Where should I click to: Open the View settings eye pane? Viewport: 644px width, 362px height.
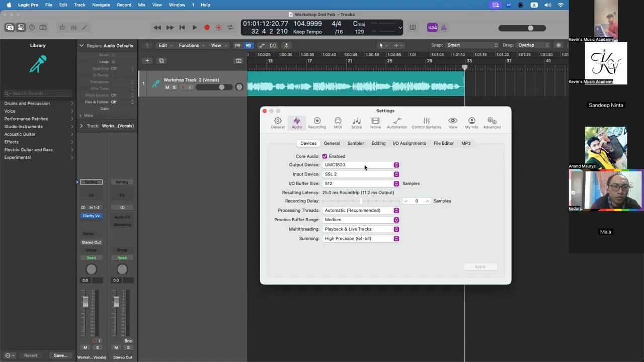coord(453,123)
